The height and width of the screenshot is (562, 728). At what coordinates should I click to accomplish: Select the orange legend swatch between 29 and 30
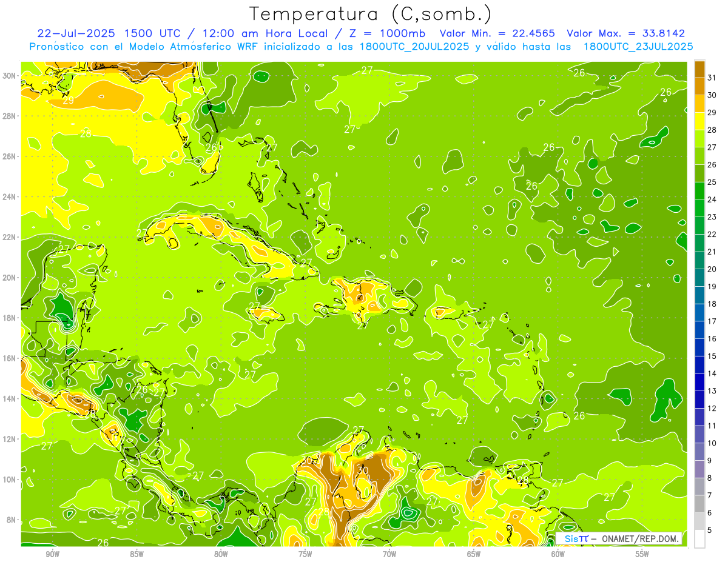coord(699,104)
